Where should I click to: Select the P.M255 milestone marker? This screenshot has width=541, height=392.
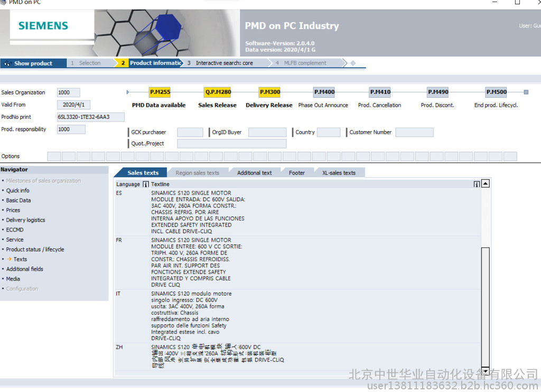pyautogui.click(x=160, y=92)
